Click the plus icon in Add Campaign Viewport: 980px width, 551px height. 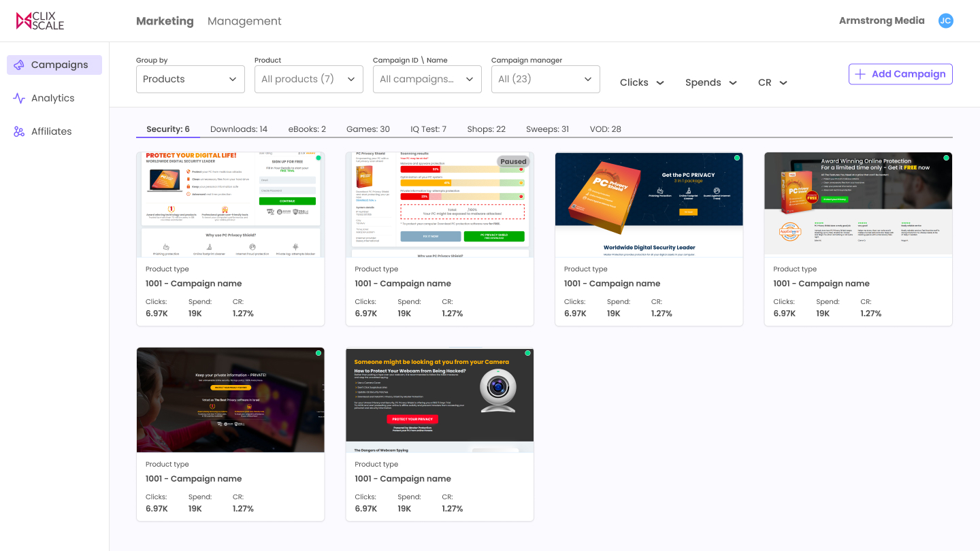860,74
